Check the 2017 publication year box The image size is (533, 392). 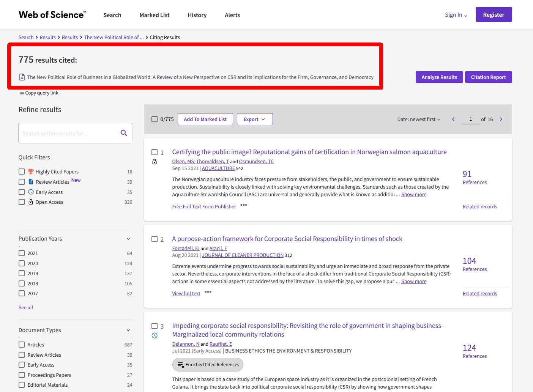[22, 293]
